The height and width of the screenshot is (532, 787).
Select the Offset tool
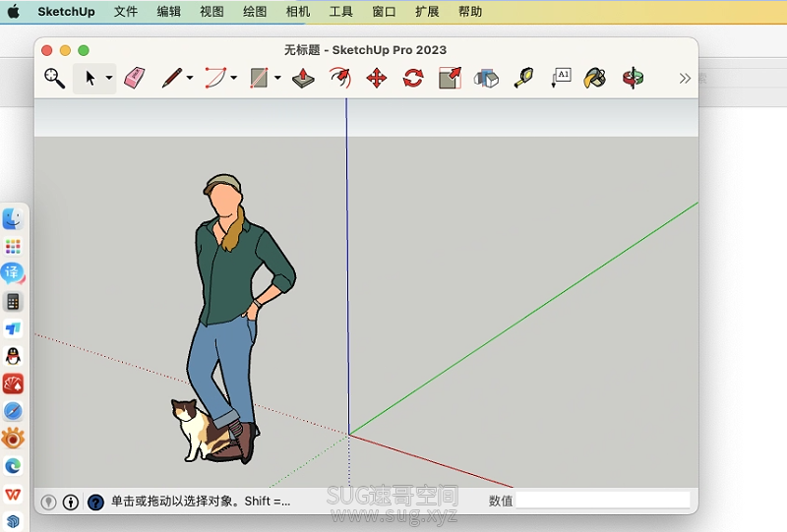coord(339,79)
